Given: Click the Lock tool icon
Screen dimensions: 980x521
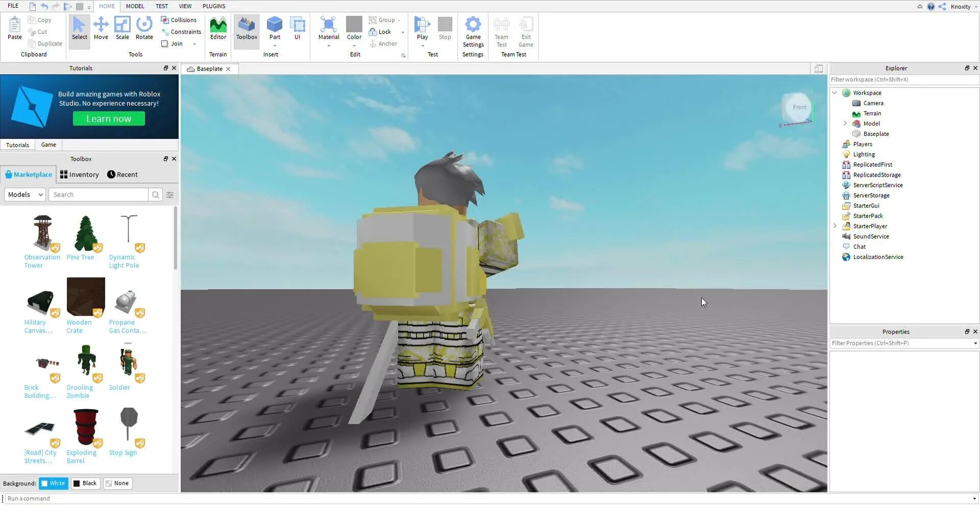Looking at the screenshot, I should 373,32.
